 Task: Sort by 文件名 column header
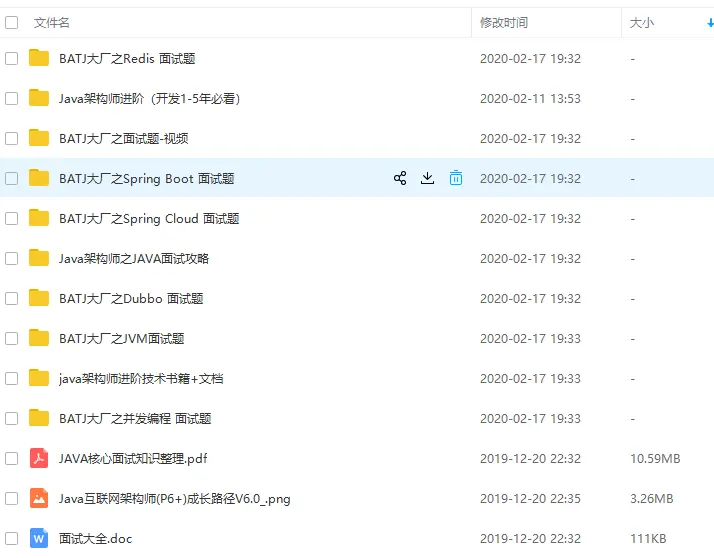(51, 22)
